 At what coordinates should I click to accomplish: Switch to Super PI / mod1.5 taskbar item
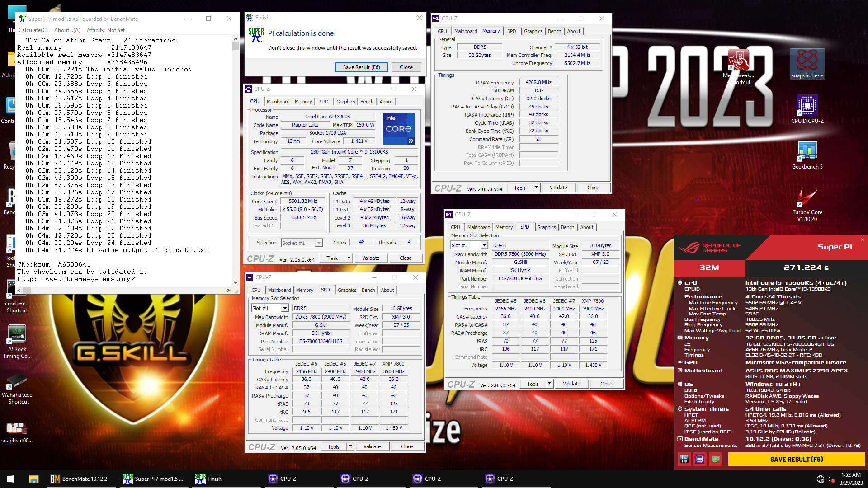(x=154, y=479)
